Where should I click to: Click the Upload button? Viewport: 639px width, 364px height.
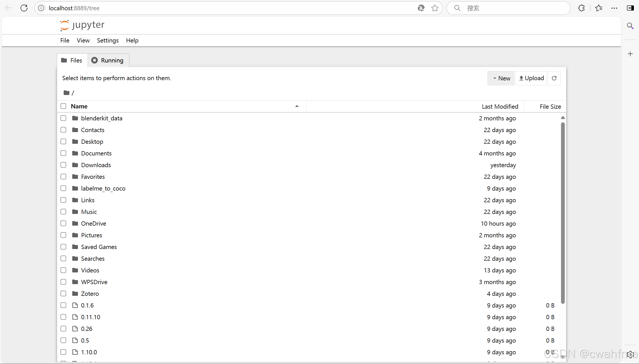531,78
